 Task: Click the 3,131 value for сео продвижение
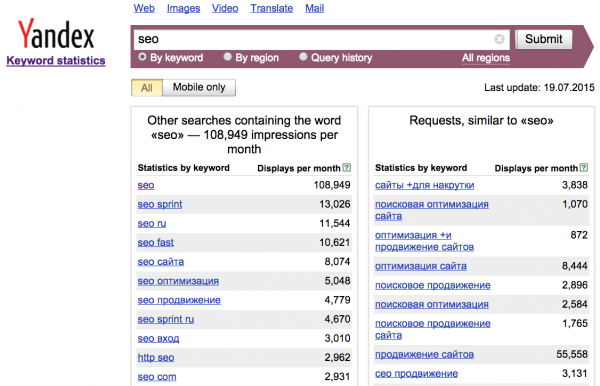pyautogui.click(x=574, y=373)
